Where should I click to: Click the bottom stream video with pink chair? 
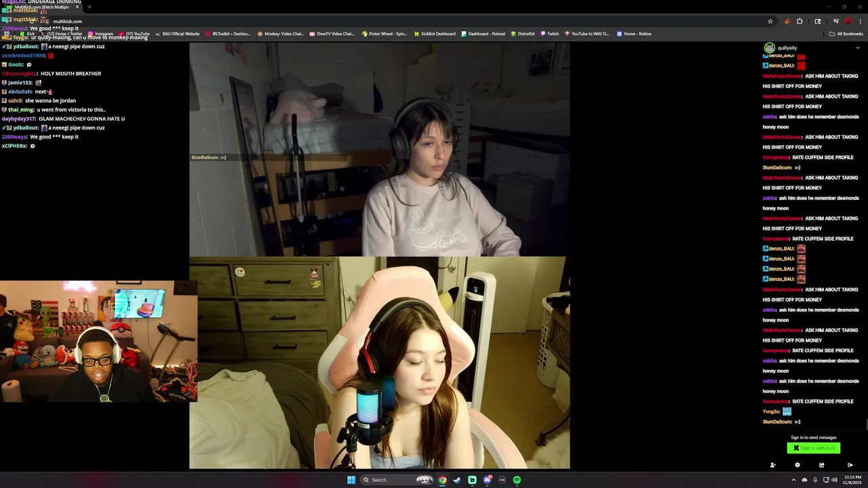pos(380,363)
